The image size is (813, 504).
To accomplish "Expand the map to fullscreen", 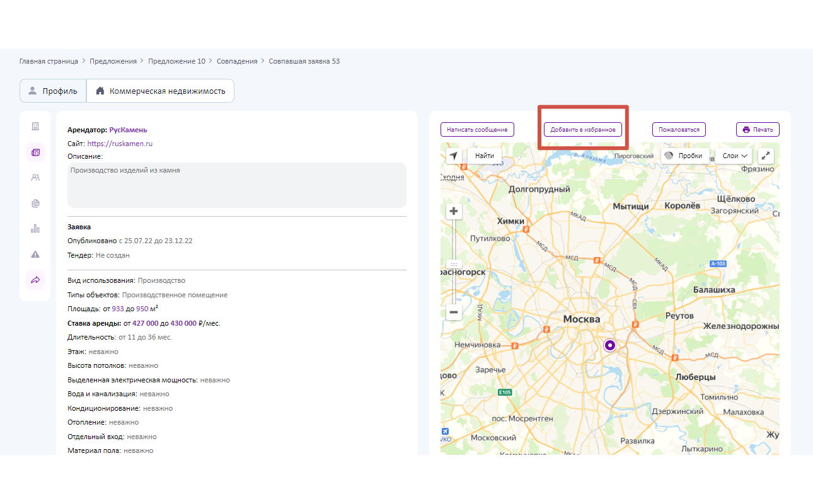I will coord(766,156).
